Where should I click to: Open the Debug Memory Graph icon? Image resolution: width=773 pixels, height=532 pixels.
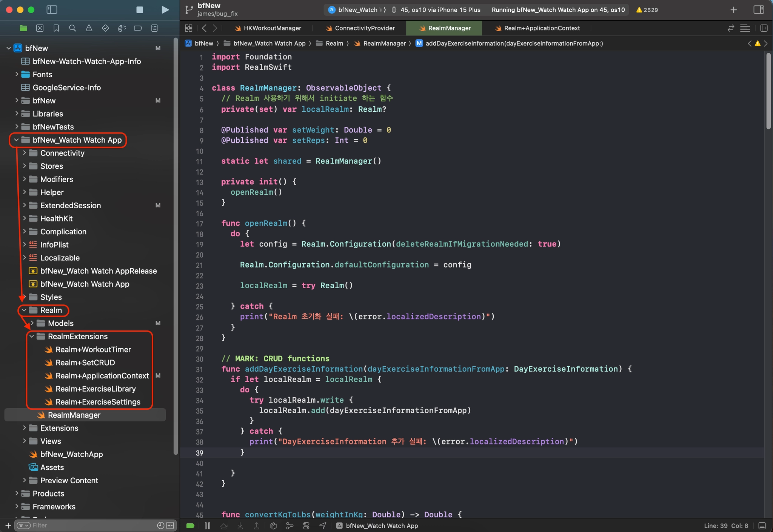[x=290, y=526]
